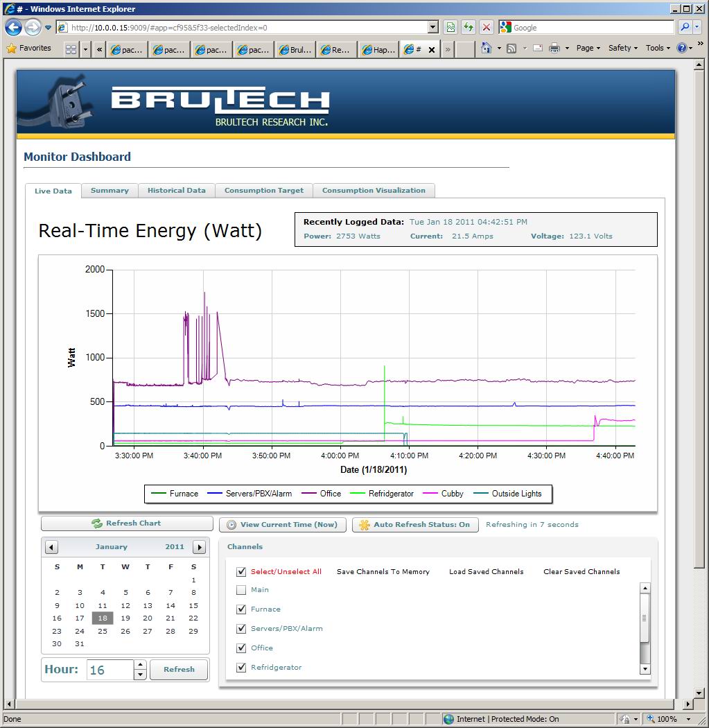
Task: Click the browser Back arrow button
Action: (14, 28)
